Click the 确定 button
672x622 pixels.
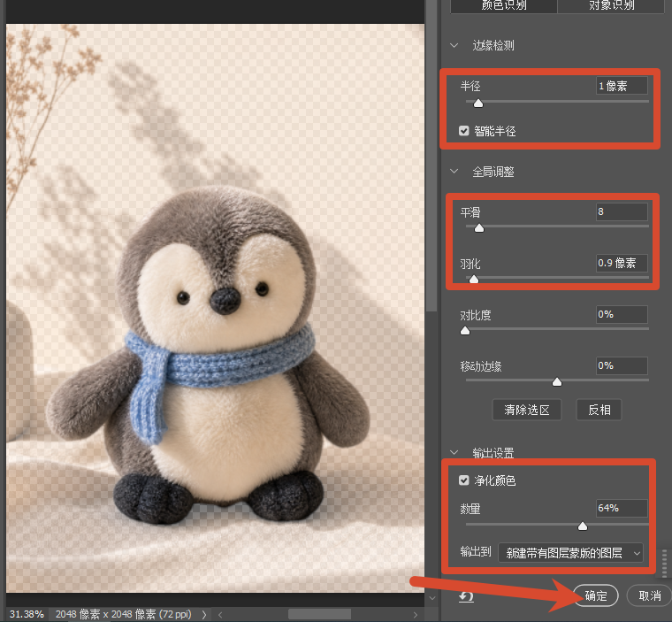(596, 595)
